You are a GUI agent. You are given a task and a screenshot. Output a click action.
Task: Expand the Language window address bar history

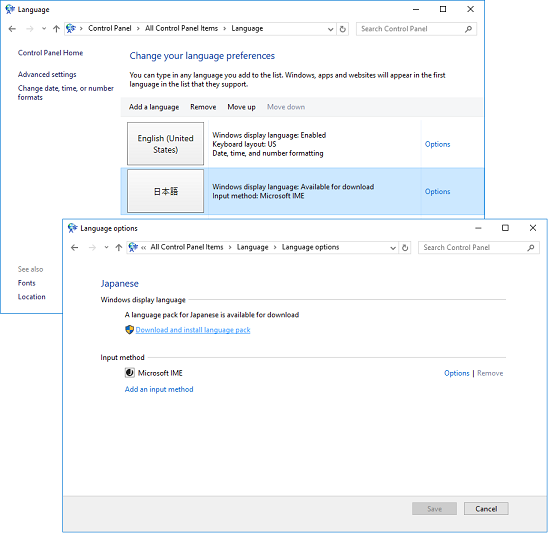[330, 29]
